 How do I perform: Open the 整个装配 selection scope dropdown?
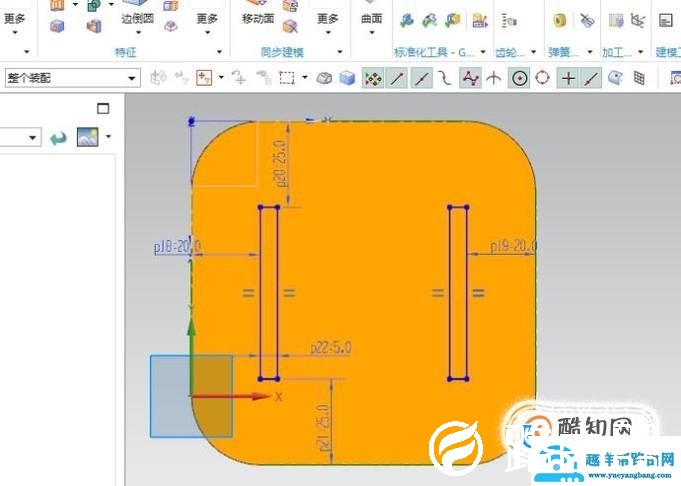pyautogui.click(x=73, y=78)
